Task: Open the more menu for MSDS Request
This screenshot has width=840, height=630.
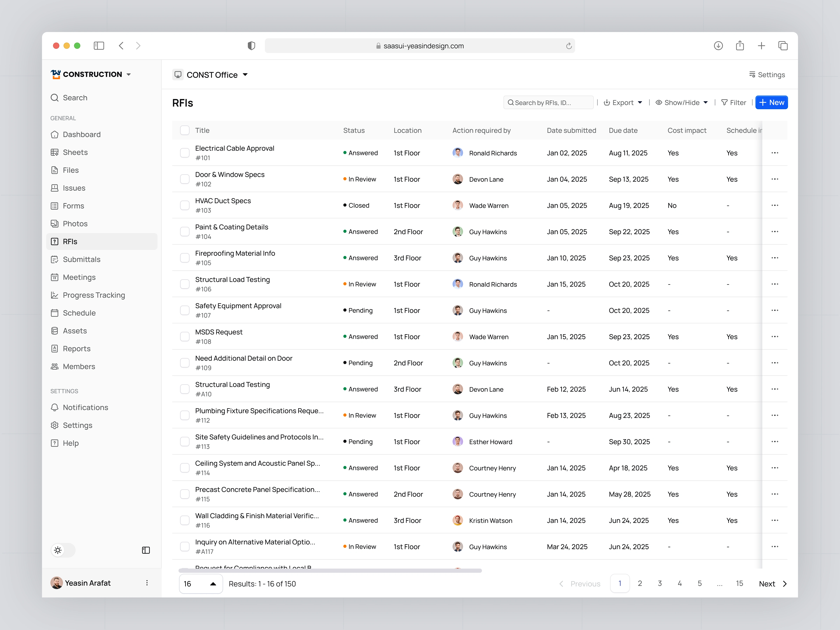Action: (775, 337)
